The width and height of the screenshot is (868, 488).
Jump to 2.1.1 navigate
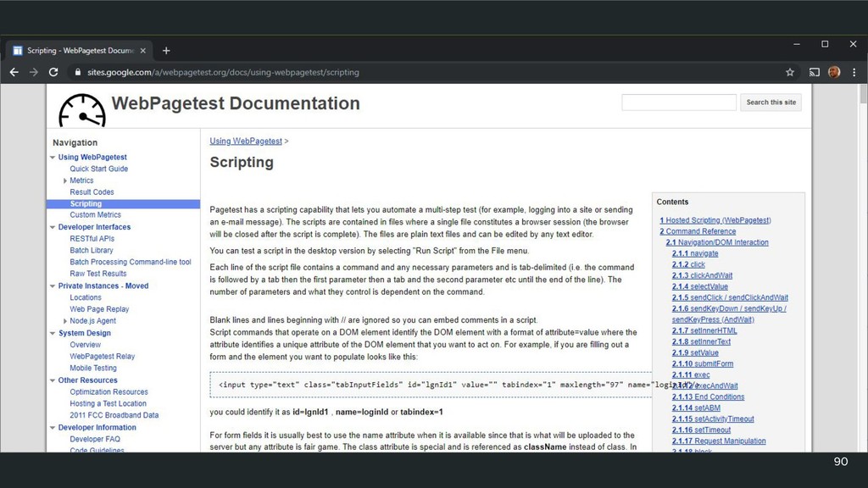coord(695,253)
